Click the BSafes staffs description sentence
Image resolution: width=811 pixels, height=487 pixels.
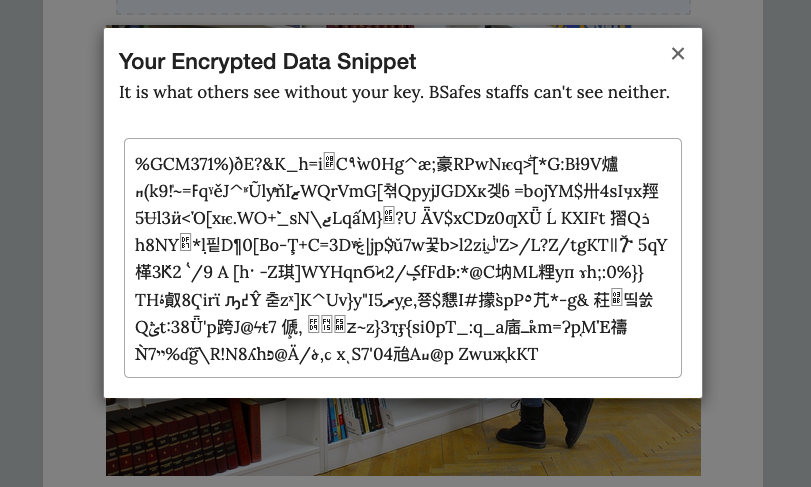[394, 93]
